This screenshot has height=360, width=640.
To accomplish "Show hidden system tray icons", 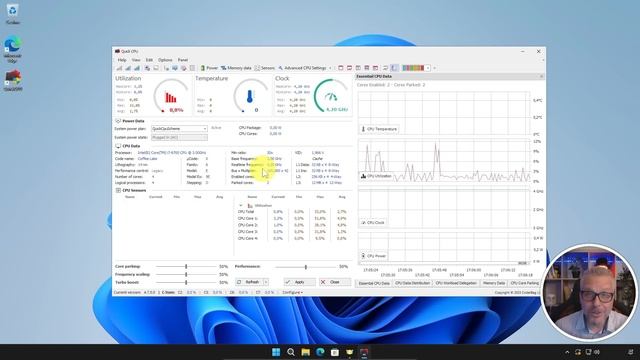I will [567, 352].
